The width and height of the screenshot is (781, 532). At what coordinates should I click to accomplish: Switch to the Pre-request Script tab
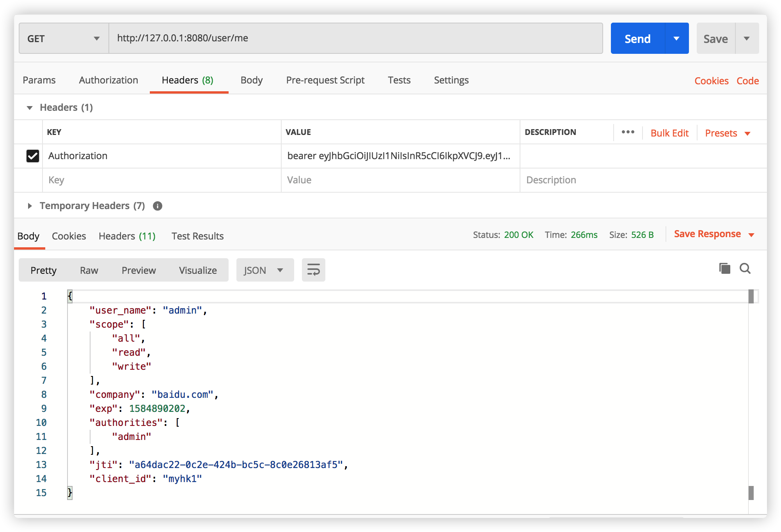325,80
